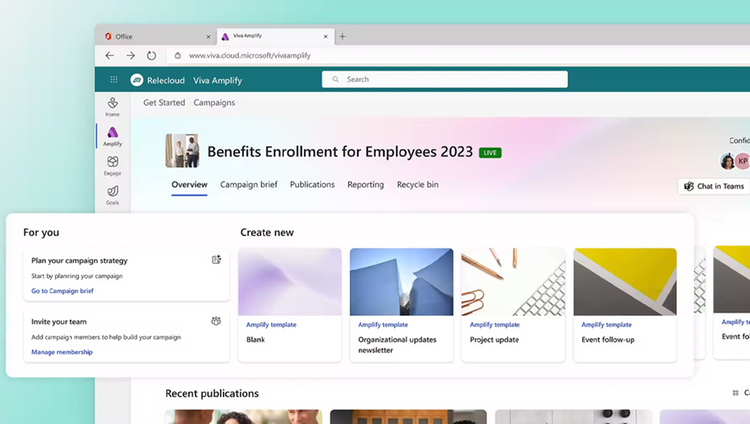The width and height of the screenshot is (750, 424).
Task: Open the Publications tab
Action: [x=312, y=185]
